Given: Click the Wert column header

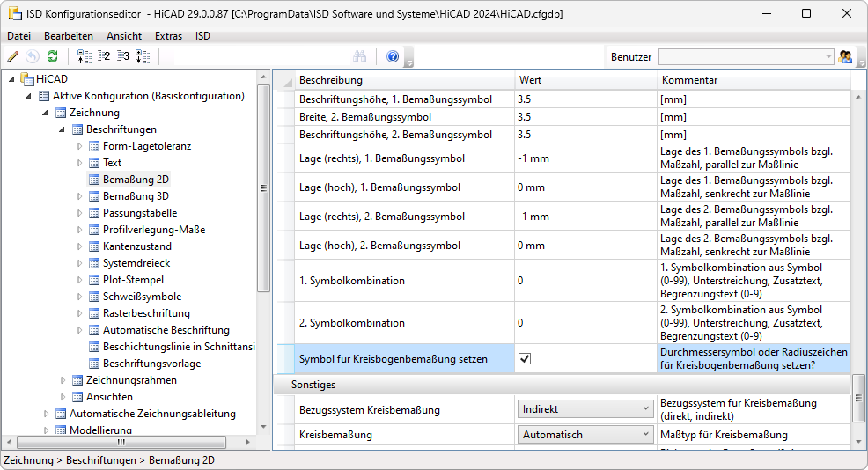Looking at the screenshot, I should click(x=585, y=80).
